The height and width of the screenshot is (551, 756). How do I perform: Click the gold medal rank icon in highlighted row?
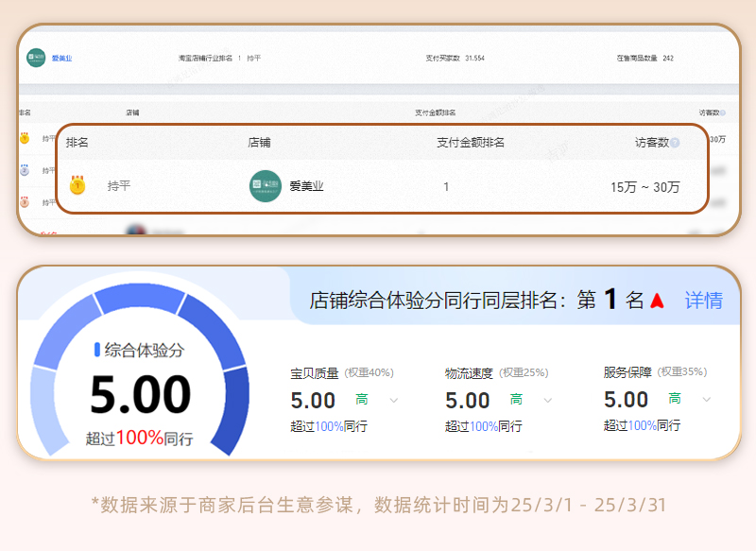click(77, 185)
